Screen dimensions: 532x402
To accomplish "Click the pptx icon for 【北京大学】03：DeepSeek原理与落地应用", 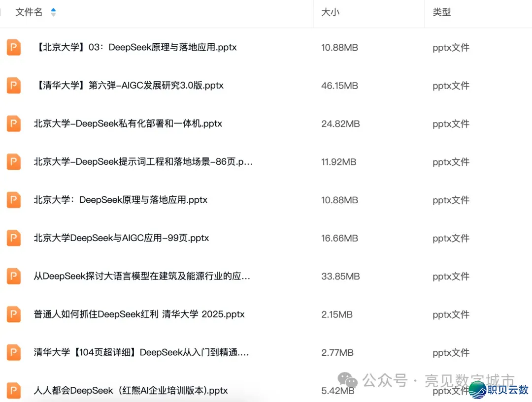I will coord(14,48).
